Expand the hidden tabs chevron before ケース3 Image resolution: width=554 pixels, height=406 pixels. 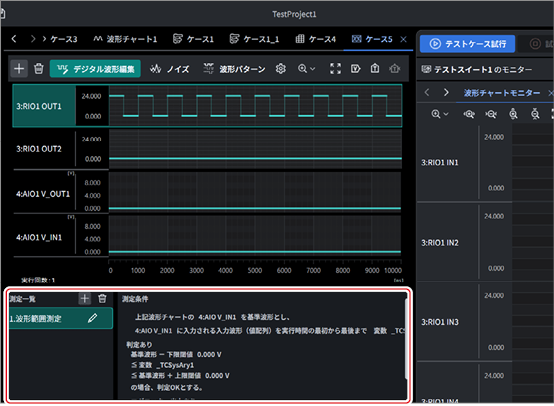(x=44, y=39)
